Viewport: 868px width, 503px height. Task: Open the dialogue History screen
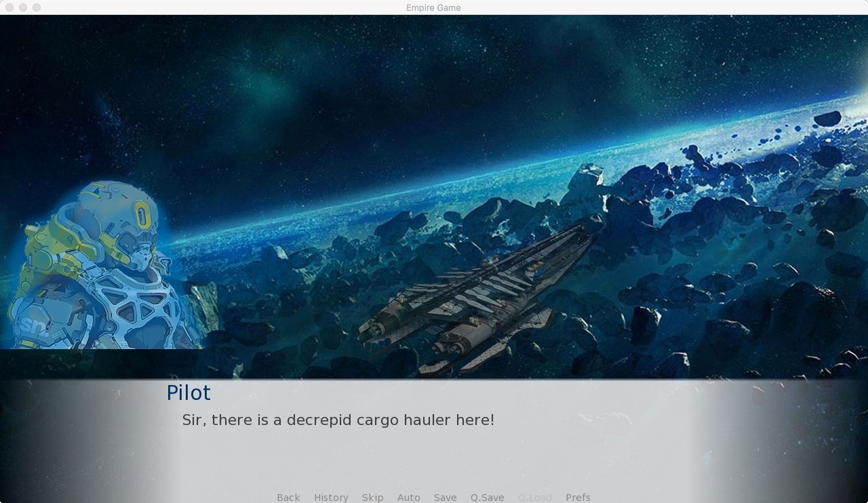click(331, 498)
